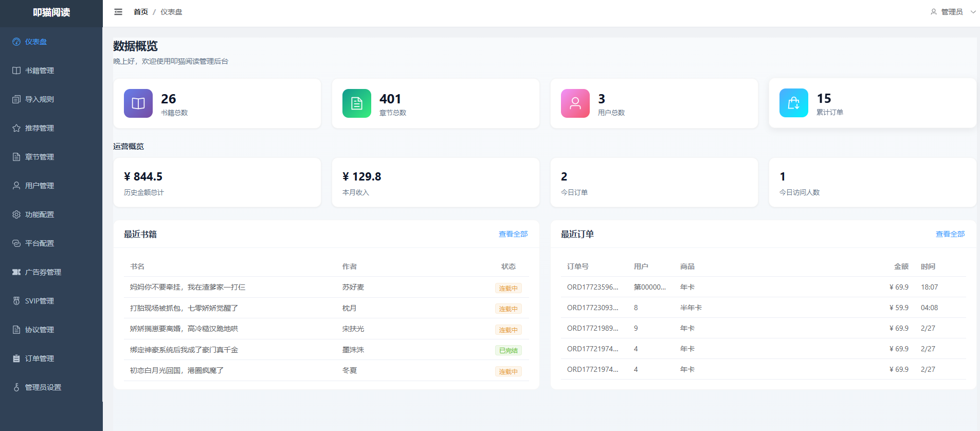Click the blue shopping bag icon for 累计订单
The width and height of the screenshot is (980, 431).
point(794,103)
